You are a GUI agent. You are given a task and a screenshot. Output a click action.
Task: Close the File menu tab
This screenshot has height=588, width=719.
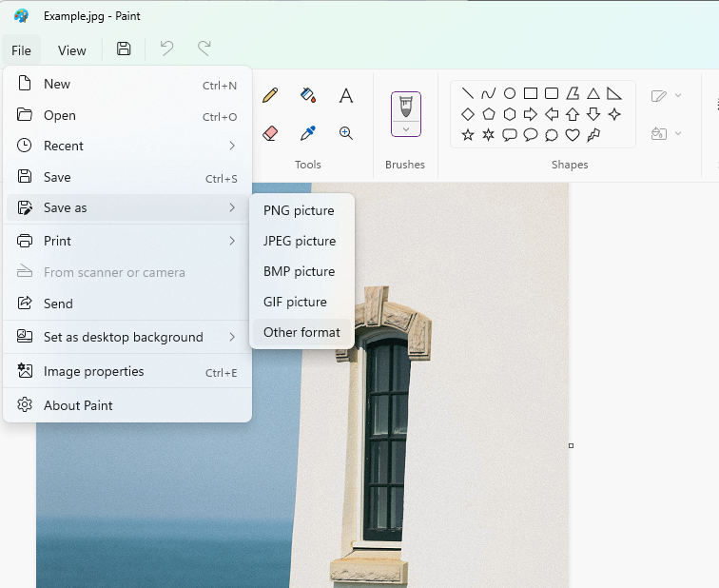tap(22, 50)
